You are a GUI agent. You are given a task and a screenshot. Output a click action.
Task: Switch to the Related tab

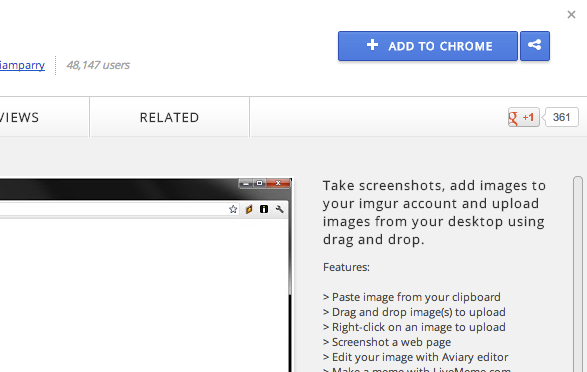[x=169, y=117]
